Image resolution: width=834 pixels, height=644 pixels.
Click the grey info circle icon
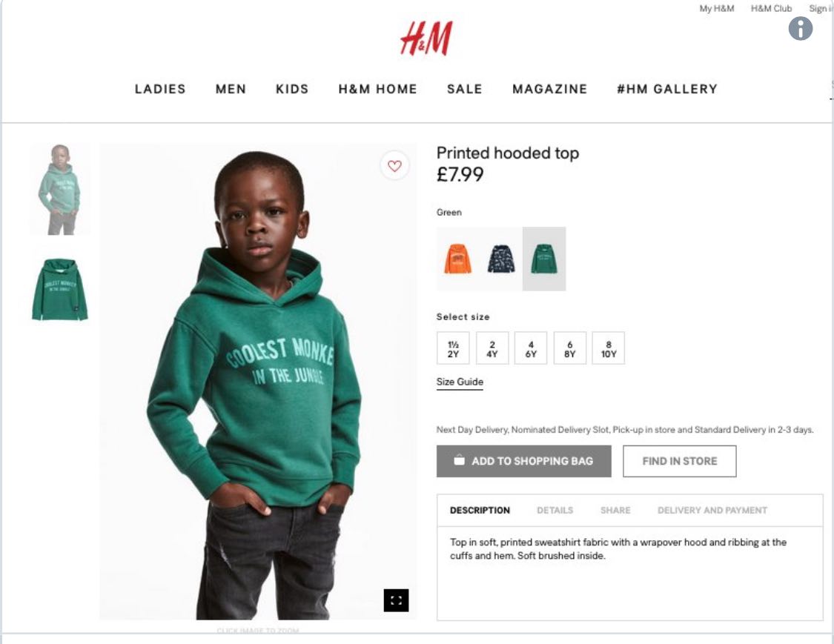(801, 28)
